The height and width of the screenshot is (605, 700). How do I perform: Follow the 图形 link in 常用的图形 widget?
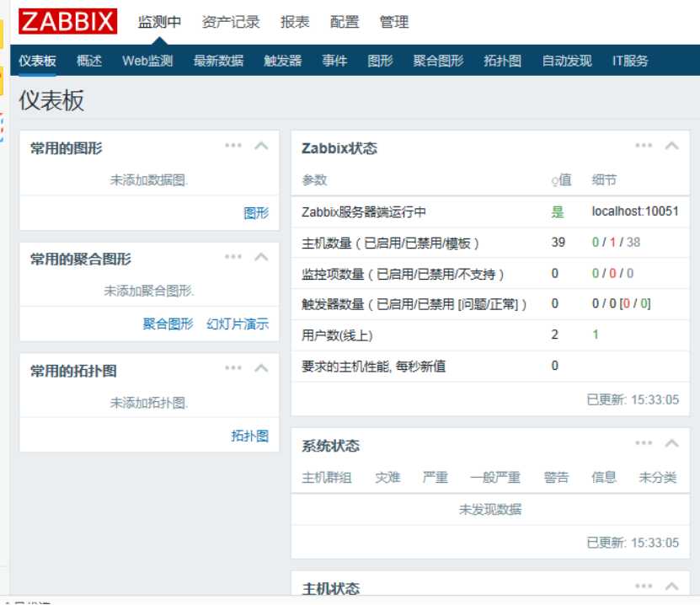[x=256, y=213]
